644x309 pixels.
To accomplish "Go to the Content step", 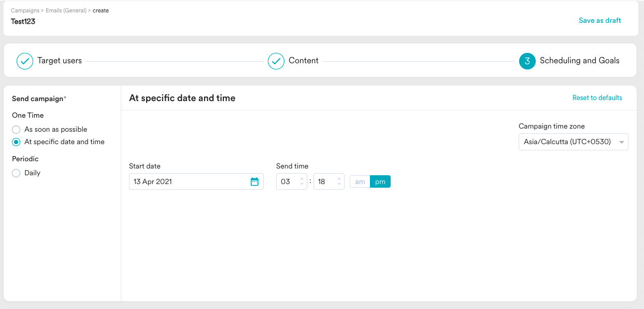I will click(x=304, y=61).
